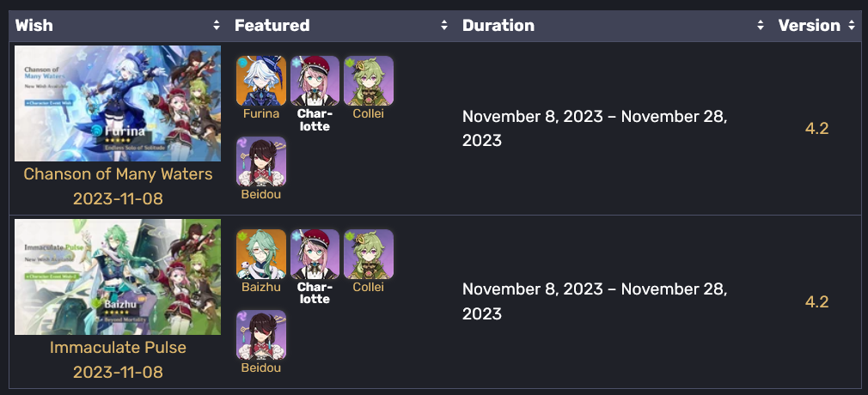This screenshot has height=395, width=868.
Task: Sort table by Wish column arrows
Action: (217, 25)
